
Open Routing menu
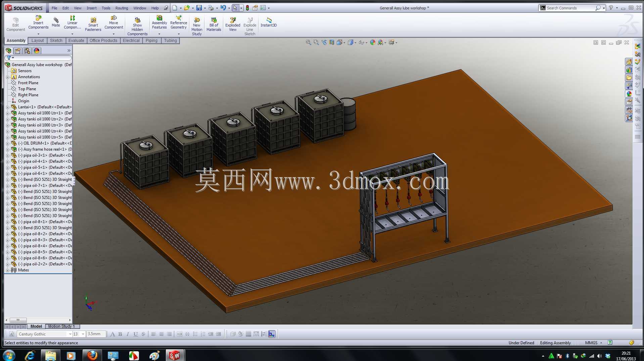122,8
